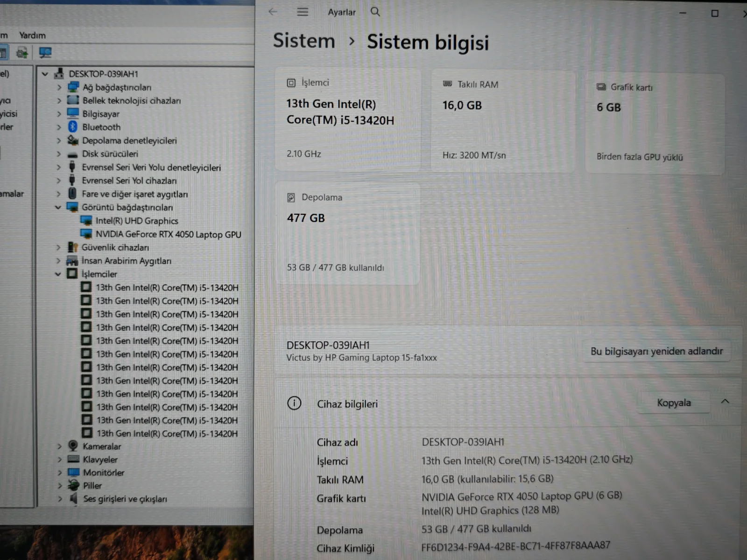This screenshot has width=747, height=560.
Task: Click the Cihaz Kimliği value text
Action: coord(515,546)
